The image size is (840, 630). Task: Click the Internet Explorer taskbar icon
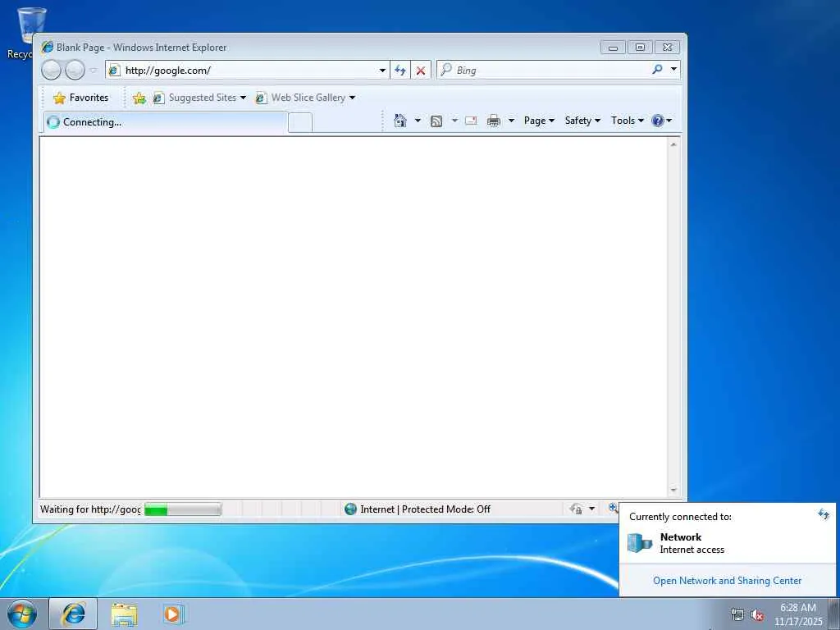pyautogui.click(x=73, y=614)
